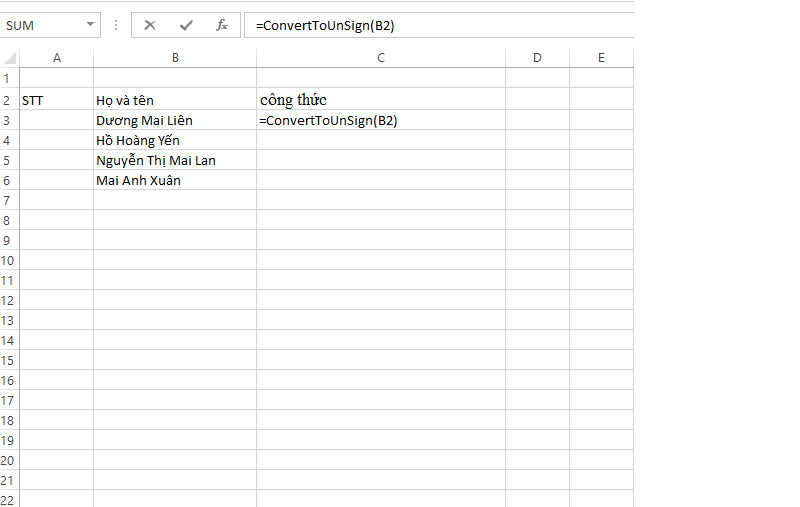
Task: Click the Name Box showing SUM
Action: pos(49,26)
